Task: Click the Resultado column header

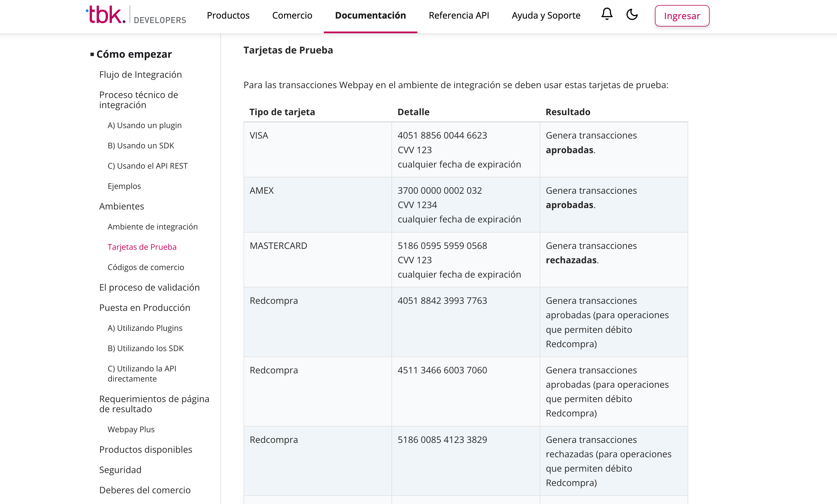Action: tap(568, 112)
